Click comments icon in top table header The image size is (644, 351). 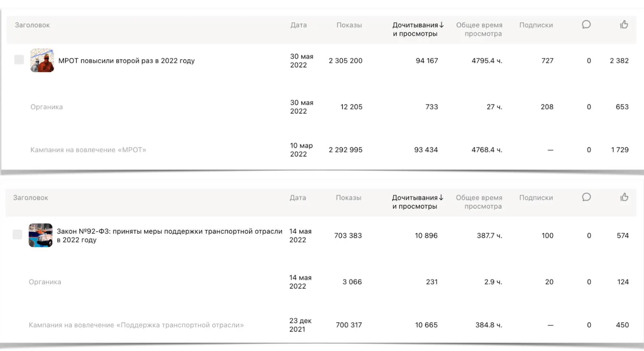586,25
